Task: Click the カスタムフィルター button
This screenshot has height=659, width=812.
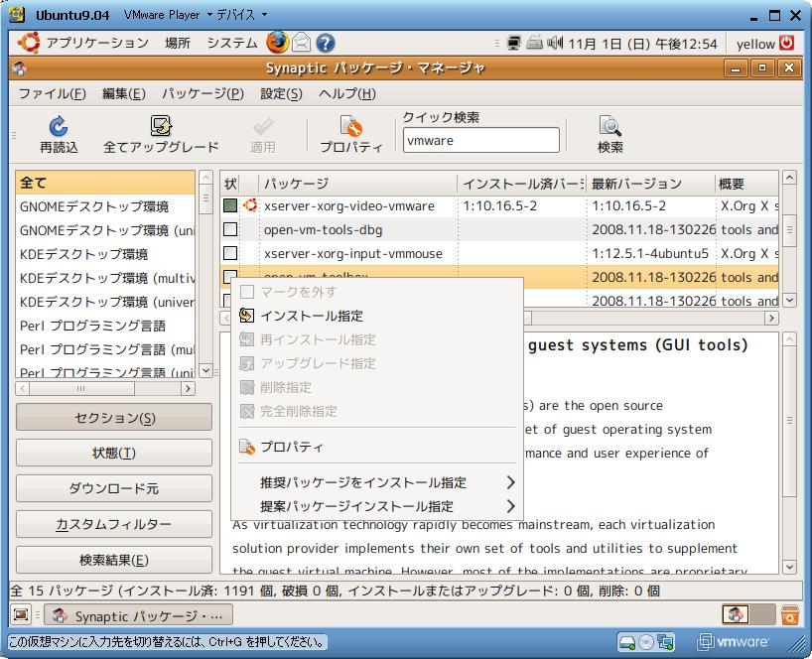Action: 114,524
